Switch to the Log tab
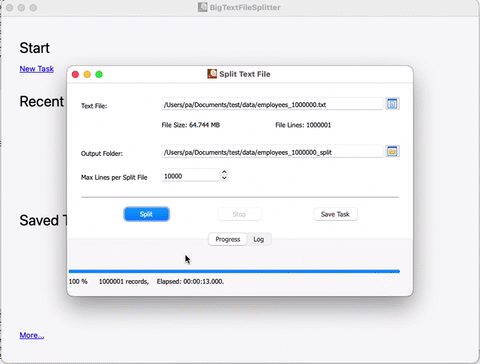Screen dimensions: 480x364 [259, 239]
